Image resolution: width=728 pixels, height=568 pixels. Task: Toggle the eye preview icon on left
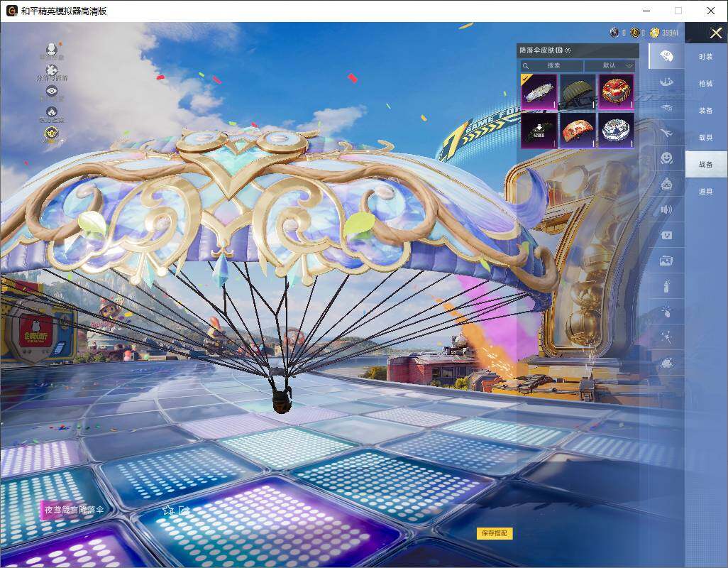pyautogui.click(x=52, y=91)
